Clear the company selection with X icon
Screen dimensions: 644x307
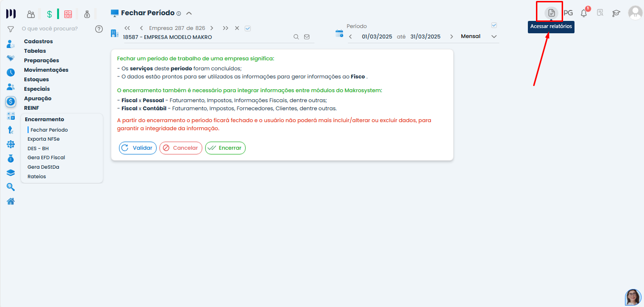point(237,28)
